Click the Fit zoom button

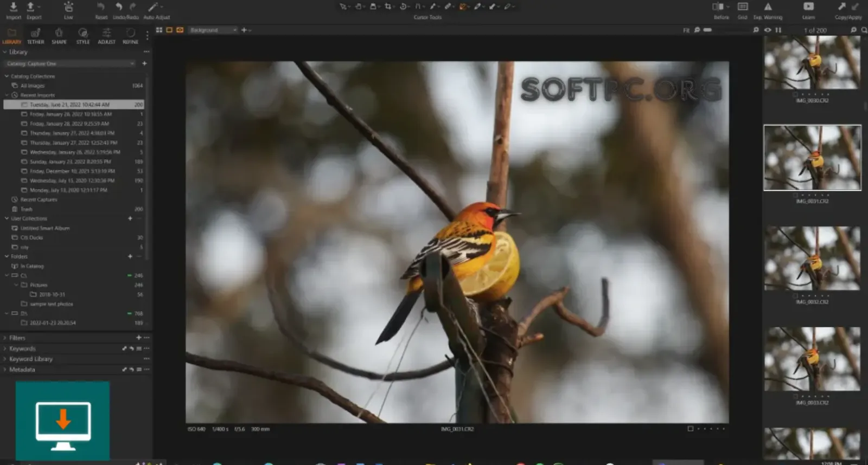(686, 30)
